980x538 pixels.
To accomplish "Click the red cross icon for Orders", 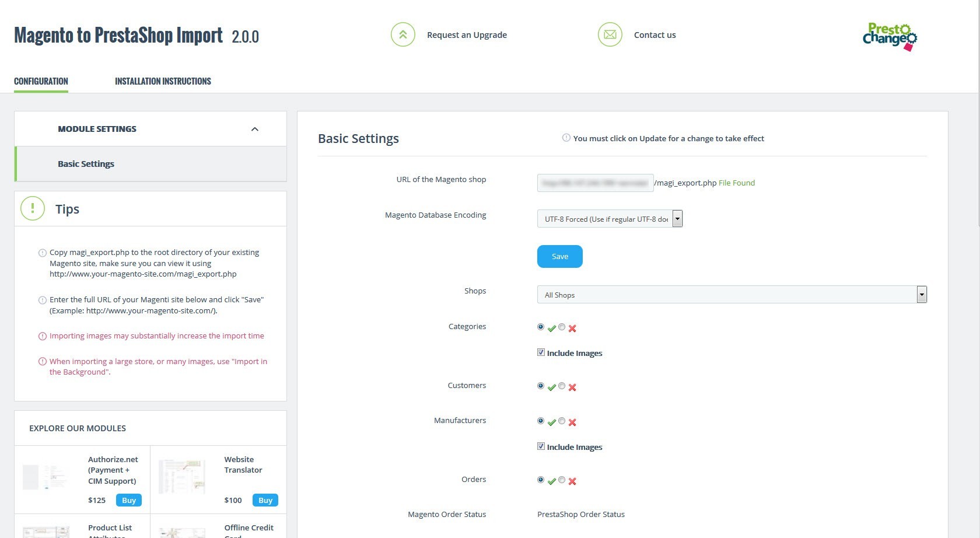I will pos(572,481).
